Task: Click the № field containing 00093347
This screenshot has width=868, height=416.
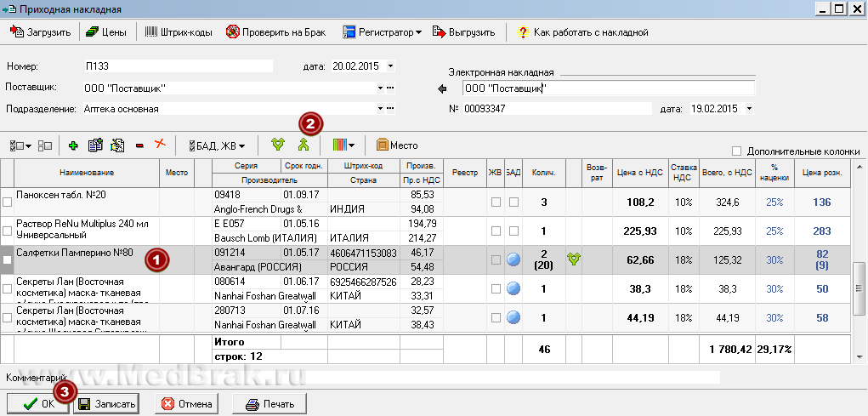Action: coord(557,109)
